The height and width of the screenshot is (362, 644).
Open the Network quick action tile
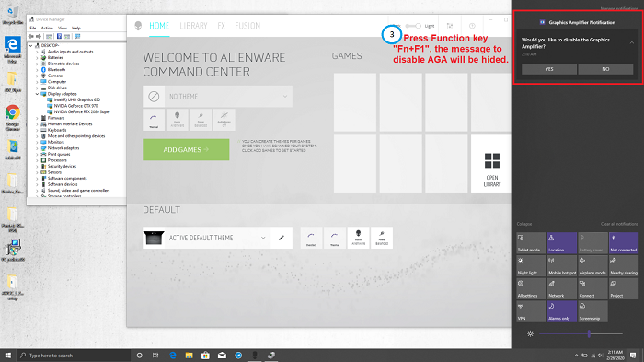coord(562,288)
